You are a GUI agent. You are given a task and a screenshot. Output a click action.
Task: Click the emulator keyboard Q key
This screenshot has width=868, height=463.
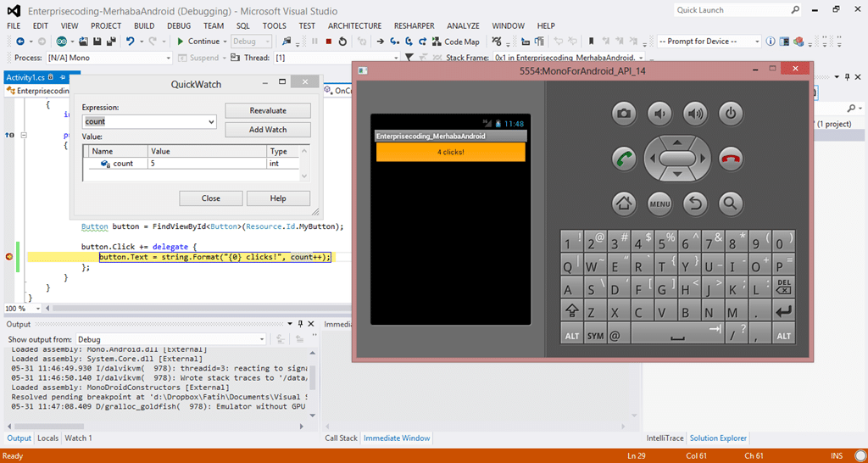pyautogui.click(x=572, y=265)
